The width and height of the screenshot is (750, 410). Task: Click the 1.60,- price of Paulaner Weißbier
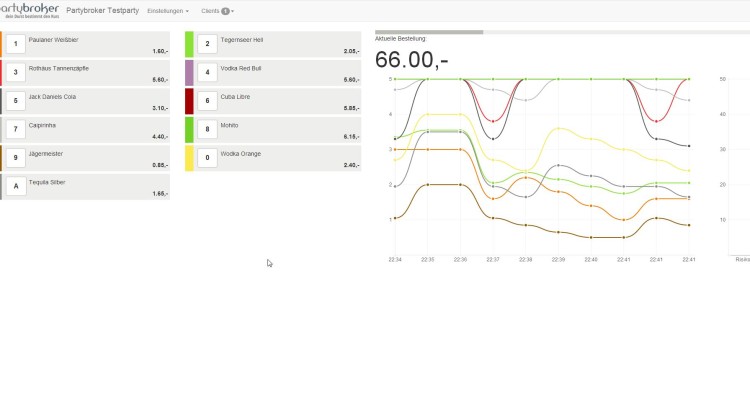click(x=160, y=51)
